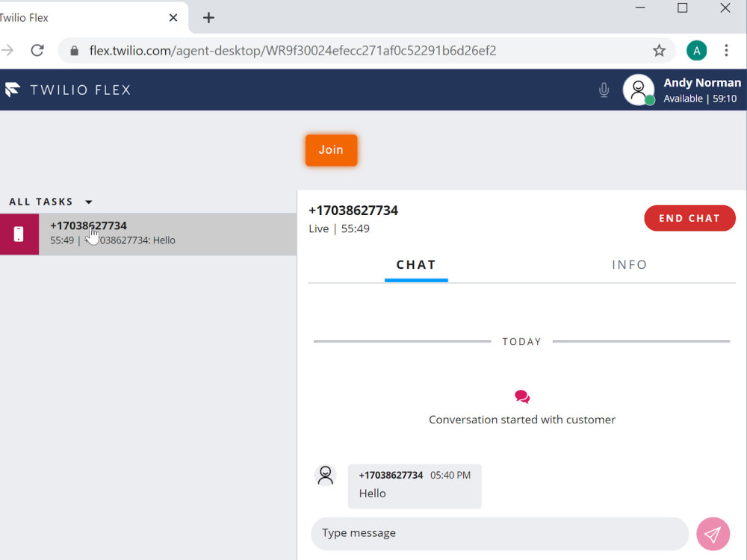Switch to the INFO tab
The image size is (747, 560).
[x=630, y=264]
